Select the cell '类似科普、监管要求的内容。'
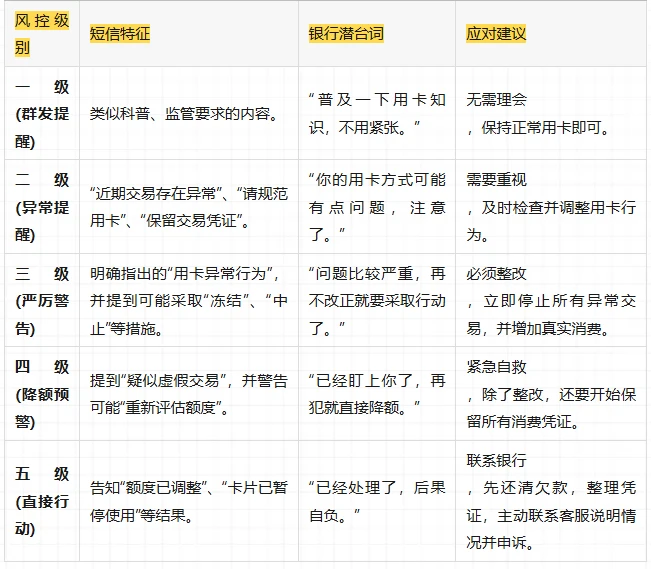The height and width of the screenshot is (569, 651). (x=189, y=113)
